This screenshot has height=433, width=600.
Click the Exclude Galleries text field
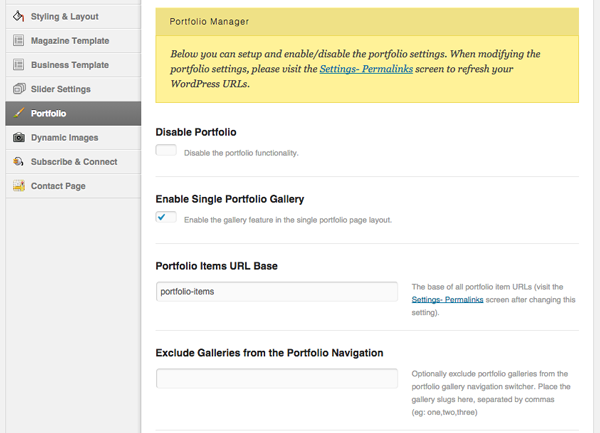[x=277, y=378]
